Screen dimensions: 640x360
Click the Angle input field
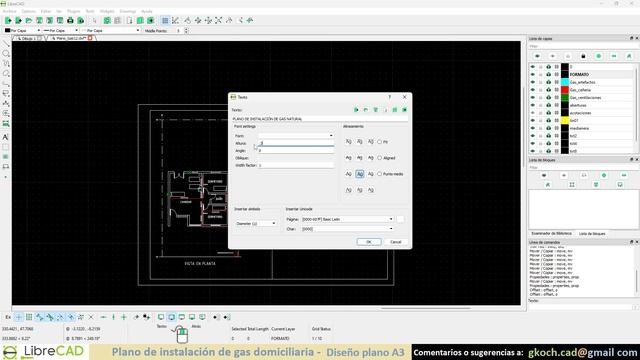(296, 151)
